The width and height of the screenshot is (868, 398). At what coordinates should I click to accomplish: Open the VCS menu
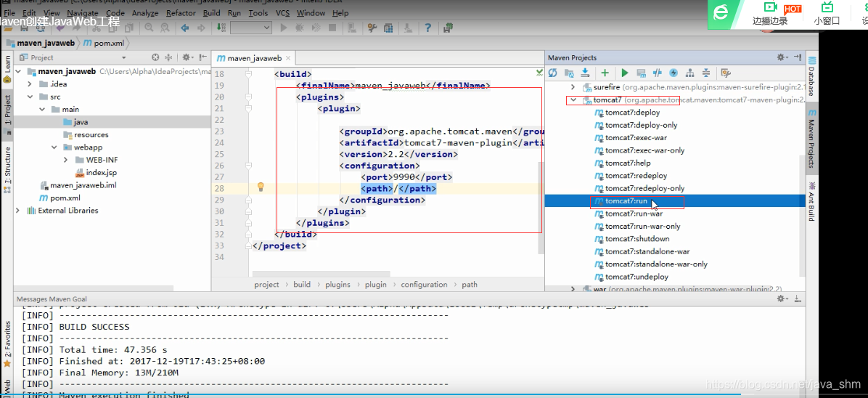pyautogui.click(x=283, y=13)
